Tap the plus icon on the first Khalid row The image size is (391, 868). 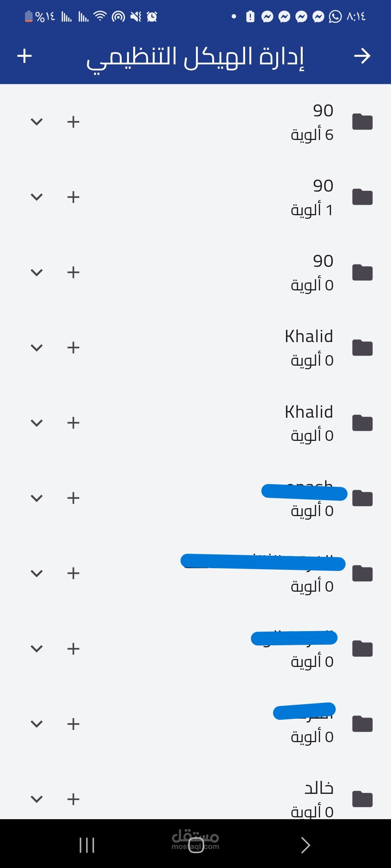click(73, 348)
